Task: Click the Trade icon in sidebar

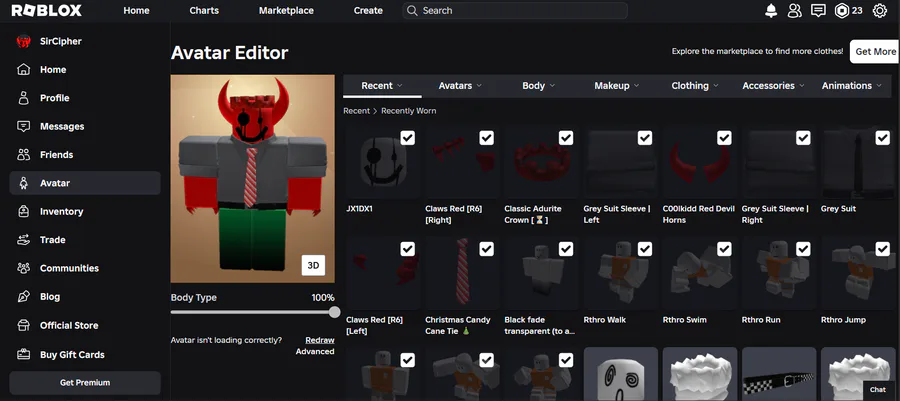Action: 24,240
